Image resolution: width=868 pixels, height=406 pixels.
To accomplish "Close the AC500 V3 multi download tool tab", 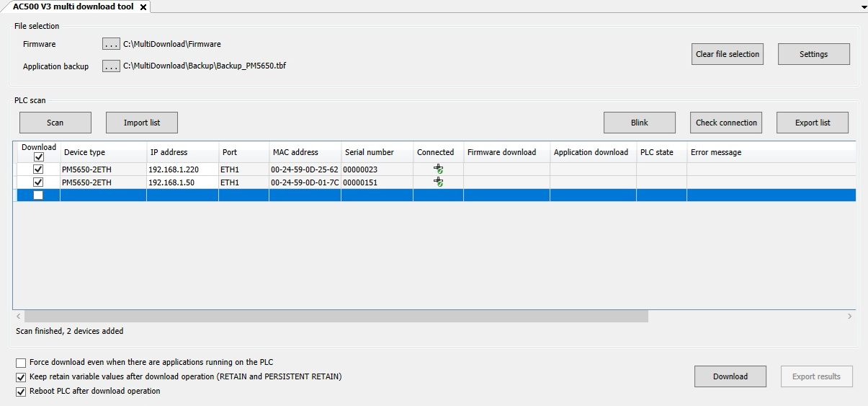I will click(143, 6).
